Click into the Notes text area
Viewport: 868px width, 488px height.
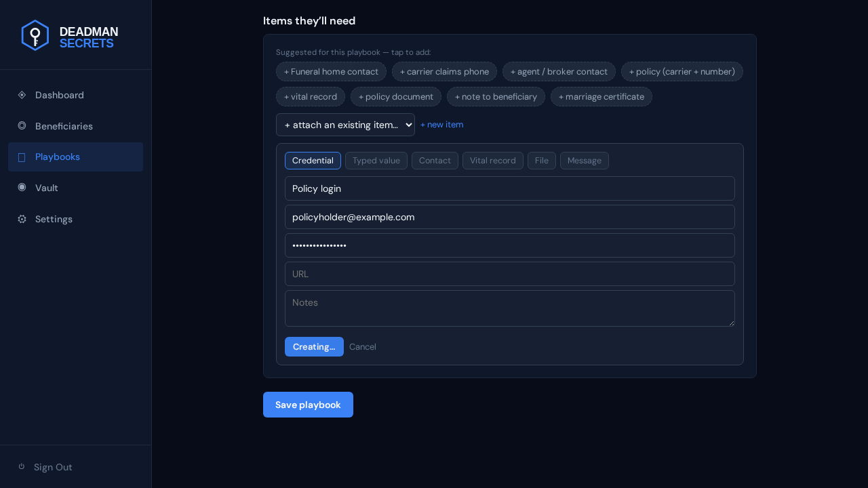pos(510,308)
